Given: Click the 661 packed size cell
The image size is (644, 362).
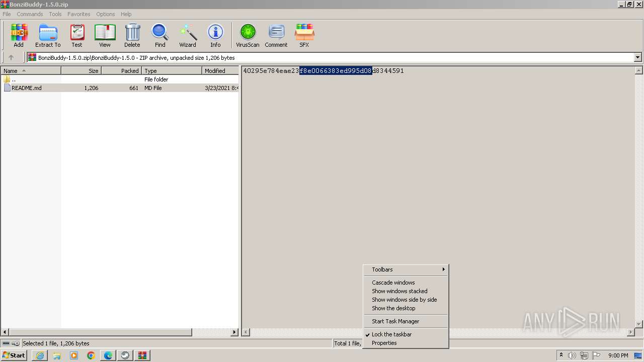Looking at the screenshot, I should [x=133, y=88].
